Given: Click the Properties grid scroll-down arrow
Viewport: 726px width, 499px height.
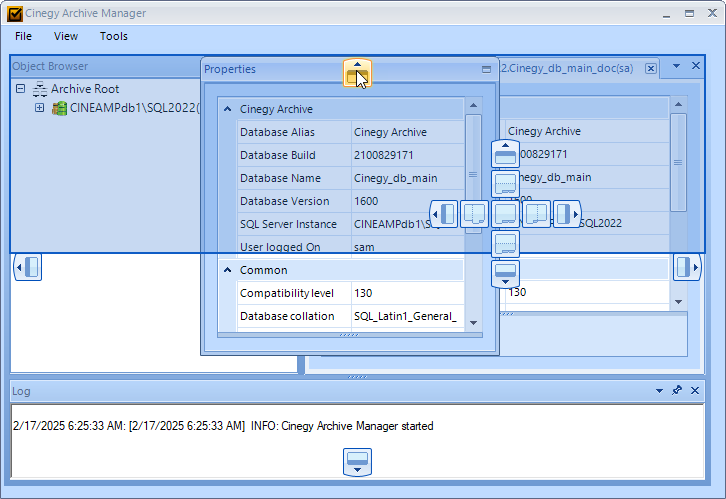Looking at the screenshot, I should click(x=473, y=323).
